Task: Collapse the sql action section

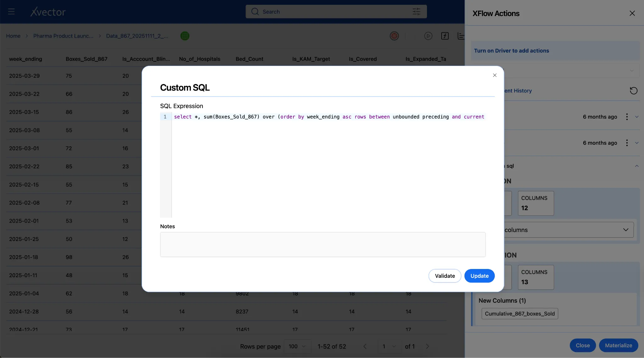Action: click(x=637, y=166)
